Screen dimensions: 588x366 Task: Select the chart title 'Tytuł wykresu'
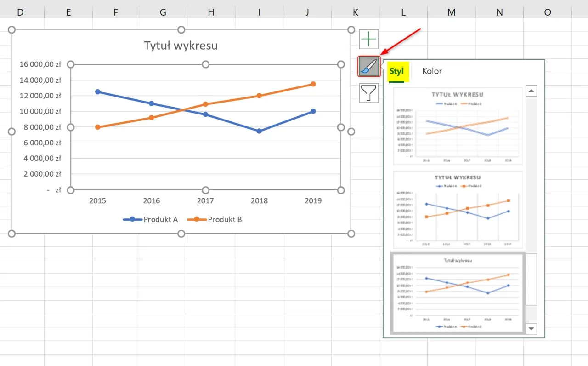pyautogui.click(x=181, y=46)
